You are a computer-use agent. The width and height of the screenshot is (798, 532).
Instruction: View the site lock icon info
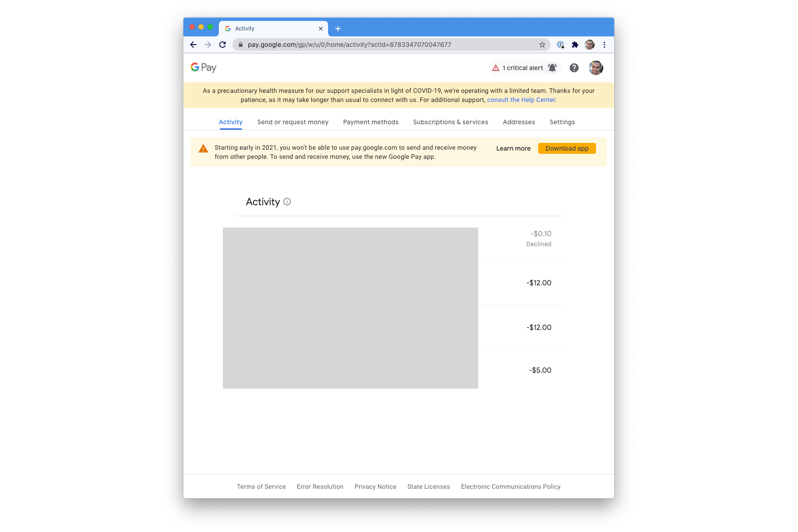coord(241,45)
